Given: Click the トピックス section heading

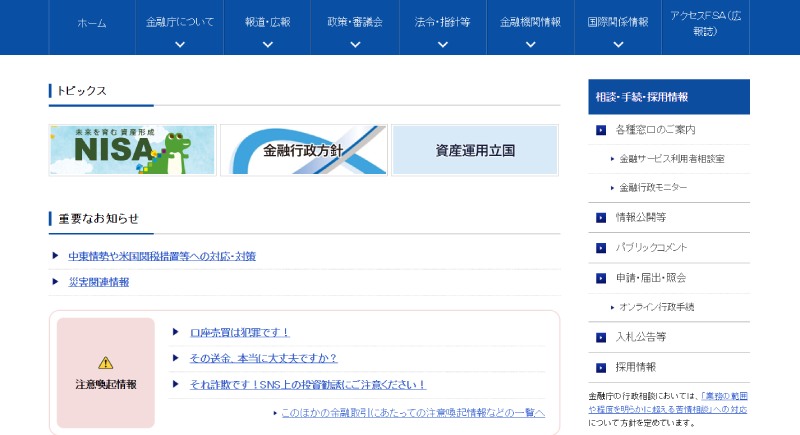Looking at the screenshot, I should (x=82, y=91).
